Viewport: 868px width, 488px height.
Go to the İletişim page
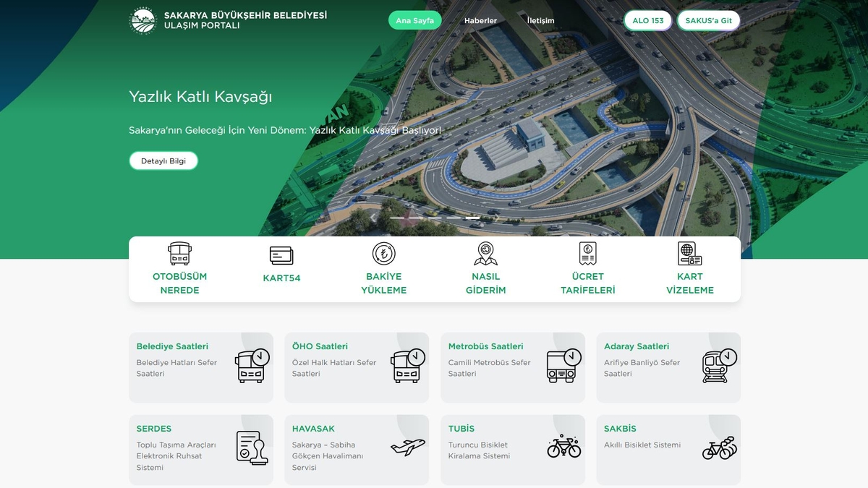(541, 20)
